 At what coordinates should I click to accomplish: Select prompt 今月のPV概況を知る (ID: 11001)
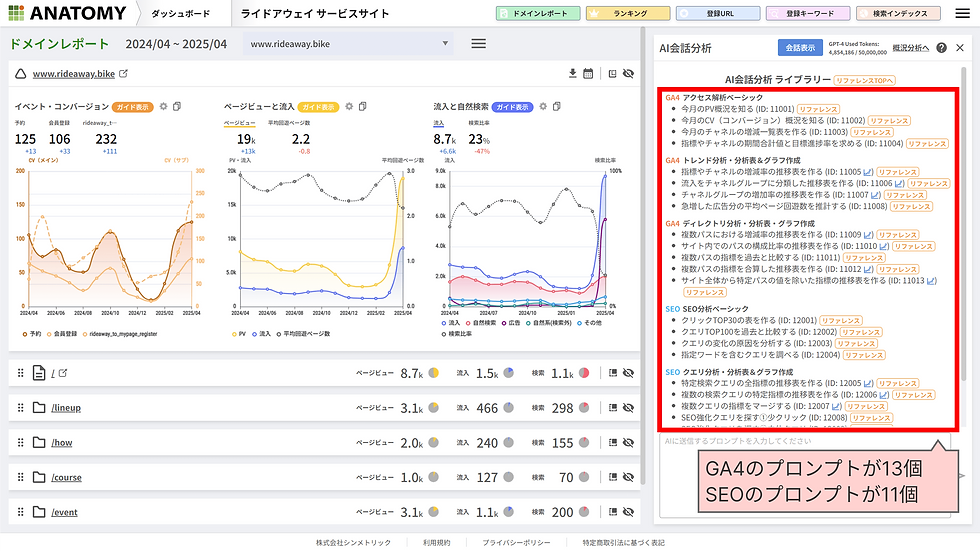pyautogui.click(x=738, y=109)
